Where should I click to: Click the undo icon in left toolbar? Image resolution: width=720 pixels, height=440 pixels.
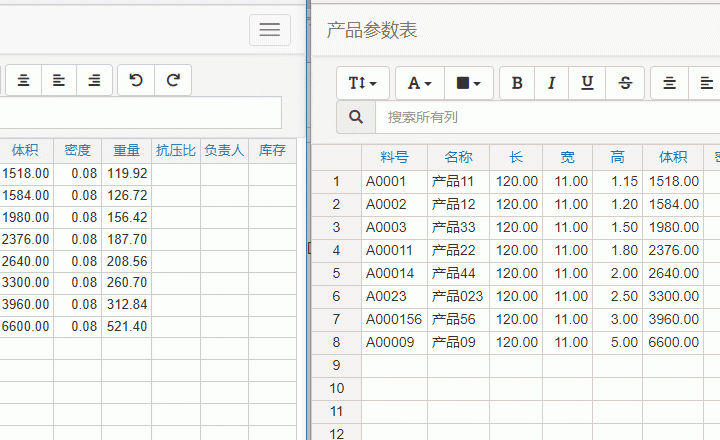[136, 81]
